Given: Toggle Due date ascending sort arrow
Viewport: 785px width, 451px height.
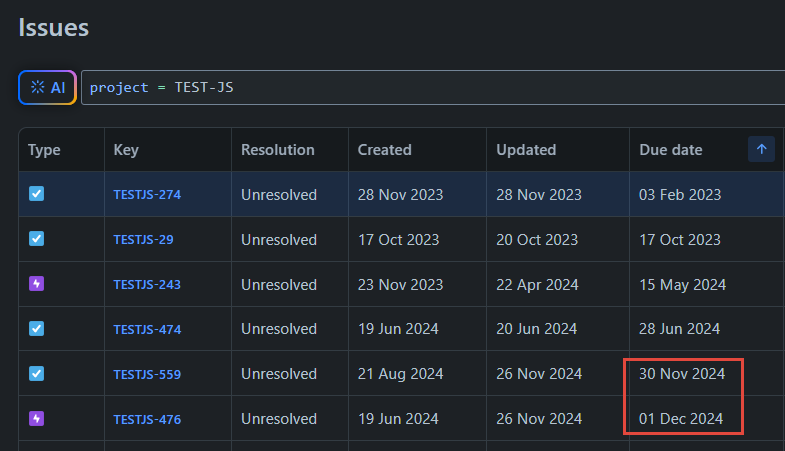Looking at the screenshot, I should click(761, 150).
